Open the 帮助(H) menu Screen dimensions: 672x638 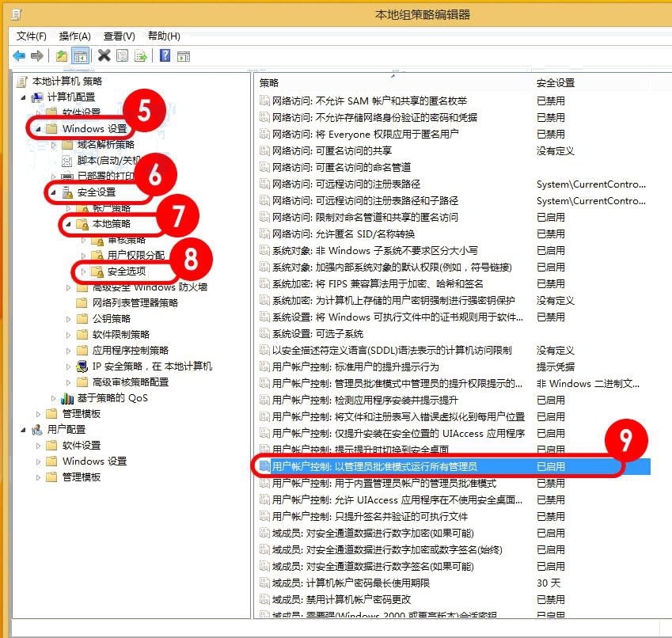[x=164, y=36]
